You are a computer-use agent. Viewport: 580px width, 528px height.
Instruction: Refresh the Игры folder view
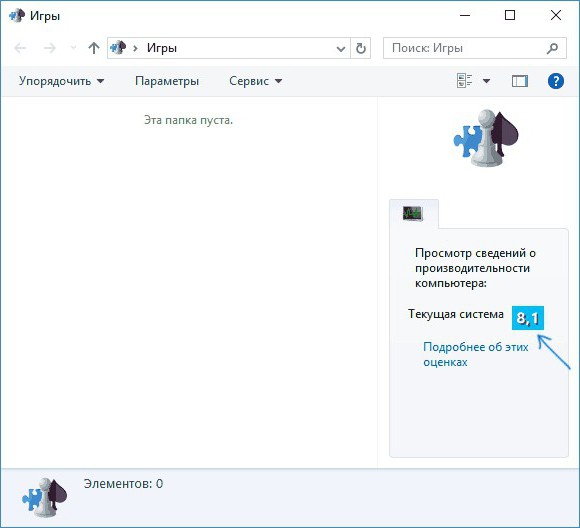click(361, 48)
